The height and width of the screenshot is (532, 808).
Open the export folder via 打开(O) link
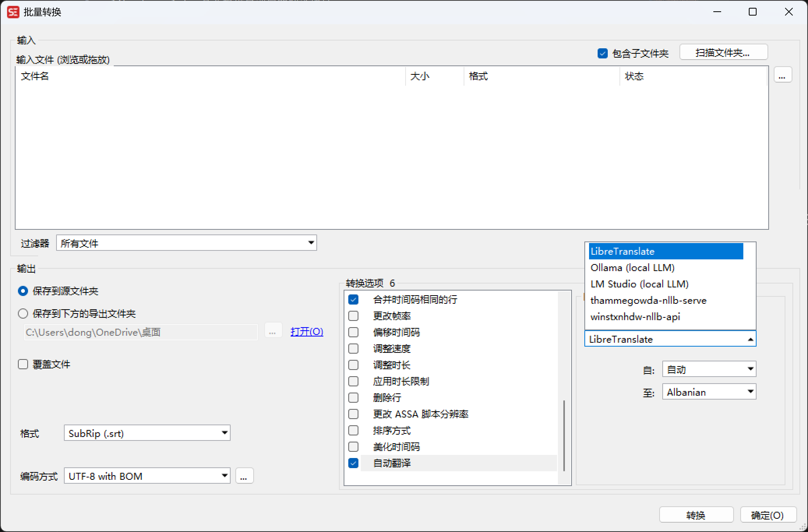(x=307, y=331)
